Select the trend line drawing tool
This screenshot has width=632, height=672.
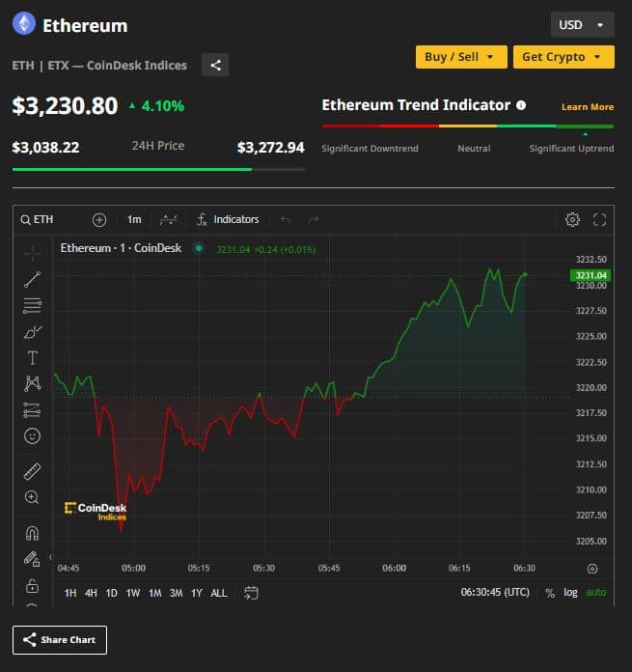coord(32,280)
